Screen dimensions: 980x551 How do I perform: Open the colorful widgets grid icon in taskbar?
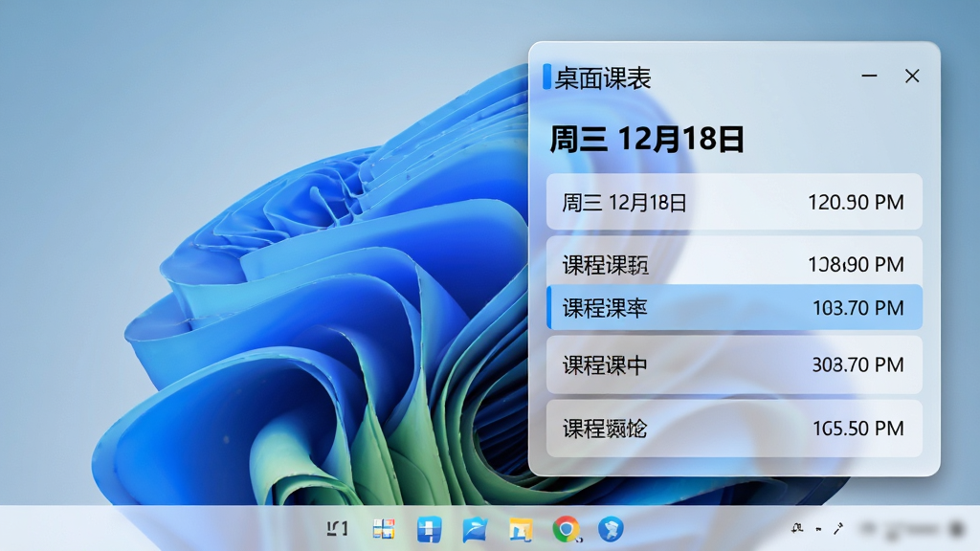click(384, 529)
